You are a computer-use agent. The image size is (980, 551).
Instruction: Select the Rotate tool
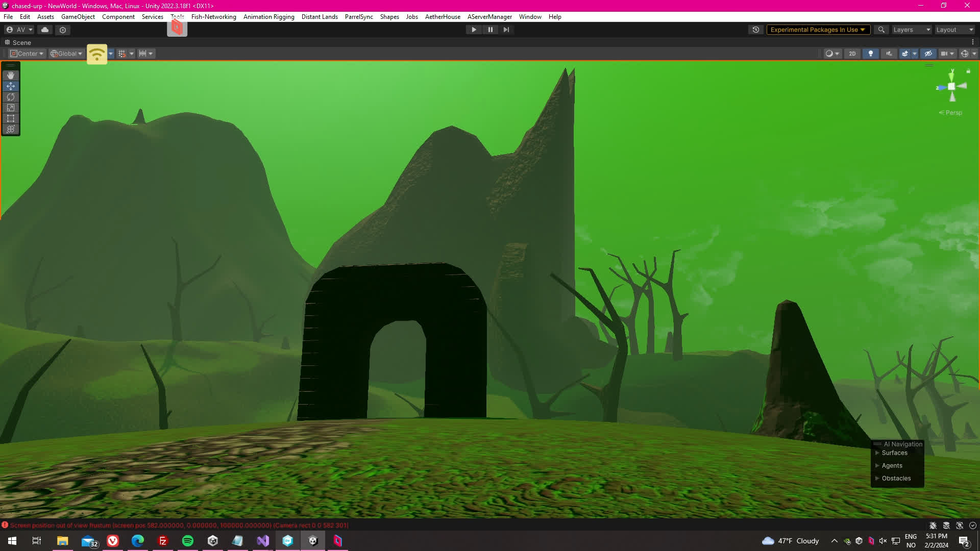[11, 97]
